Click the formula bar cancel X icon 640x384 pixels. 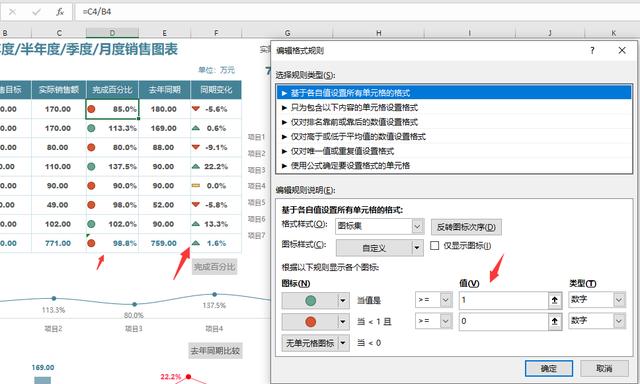click(x=12, y=12)
